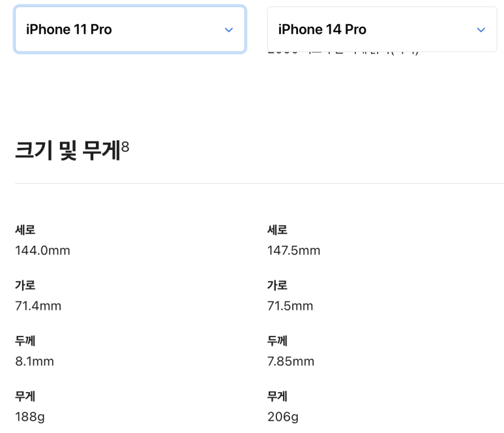Click the 206g weight value

coord(283,417)
